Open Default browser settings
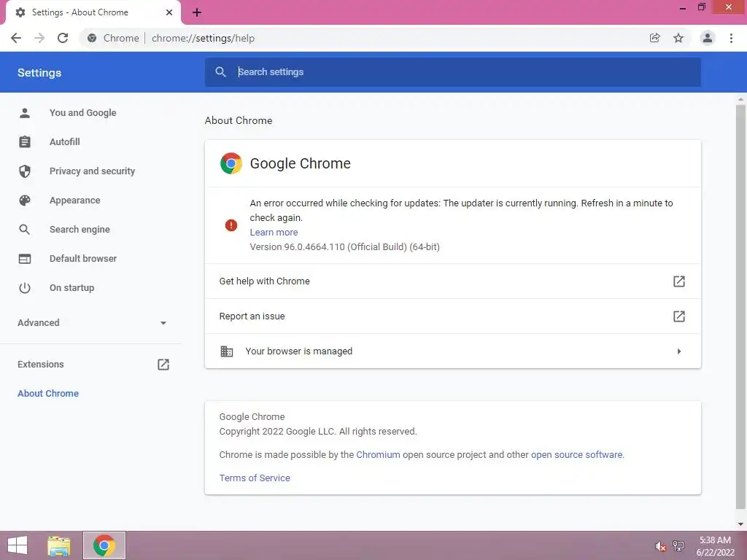 [x=83, y=259]
